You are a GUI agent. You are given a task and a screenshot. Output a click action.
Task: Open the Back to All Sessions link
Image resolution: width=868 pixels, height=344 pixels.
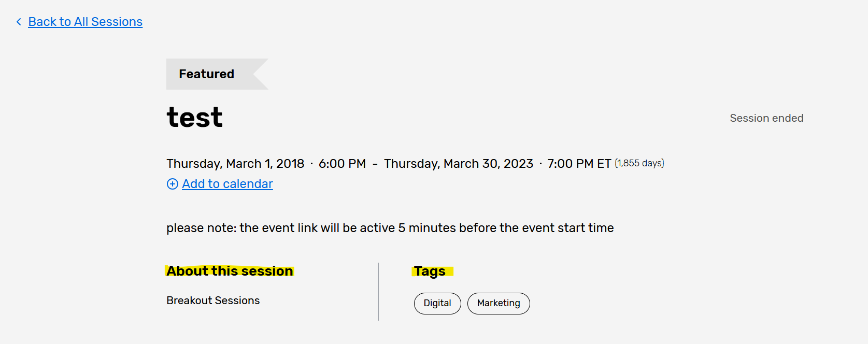pyautogui.click(x=85, y=22)
